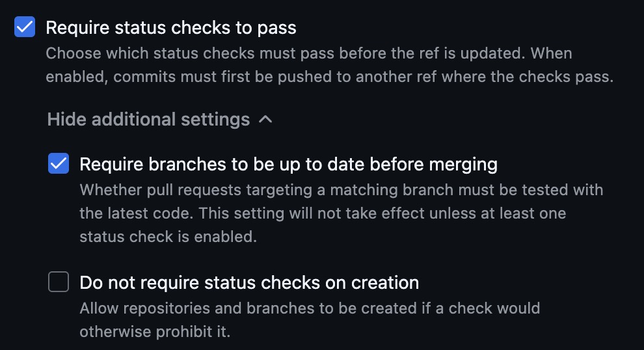The width and height of the screenshot is (644, 350).
Task: Enable Do not require status checks on creation
Action: [59, 282]
